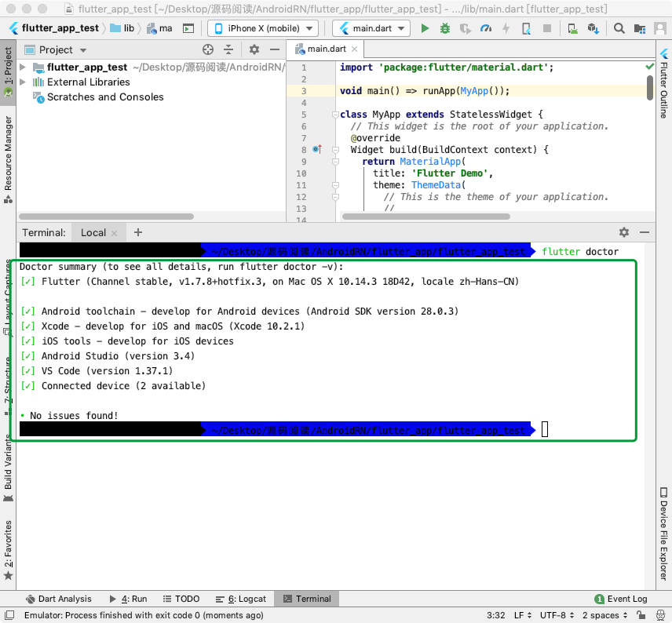Start debugging with the bug icon
This screenshot has width=672, height=623.
[445, 28]
